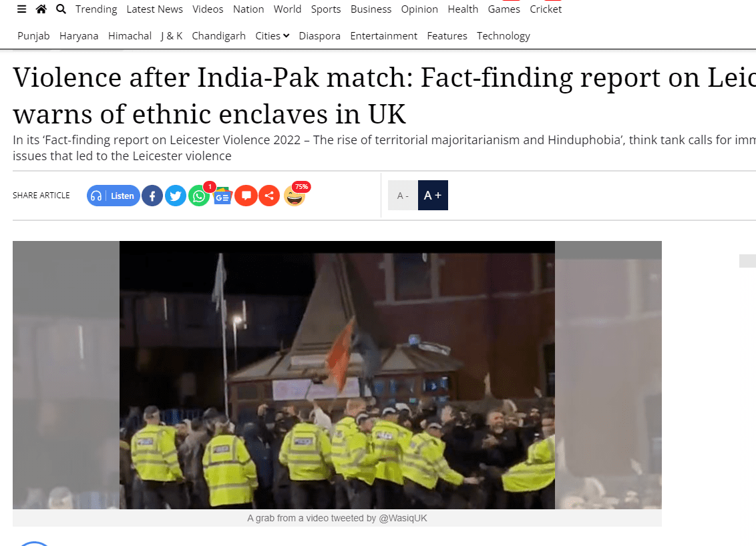
Task: Listen to the article audio
Action: pyautogui.click(x=114, y=196)
